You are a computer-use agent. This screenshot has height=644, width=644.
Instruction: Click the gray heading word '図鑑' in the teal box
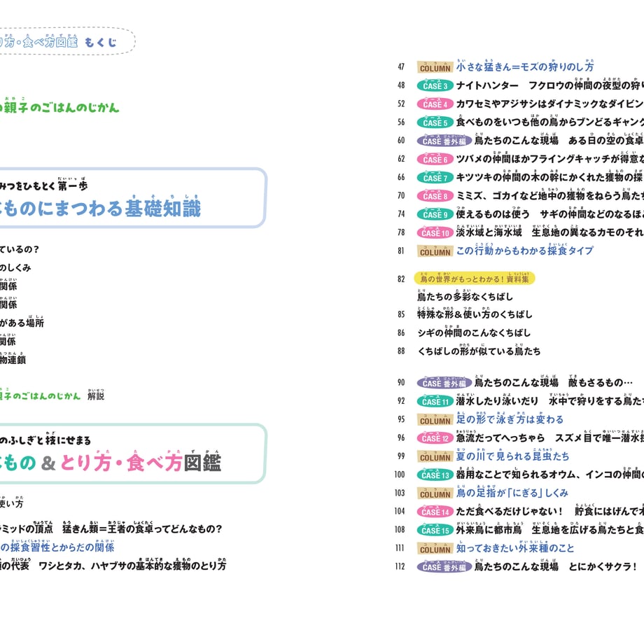tap(202, 463)
